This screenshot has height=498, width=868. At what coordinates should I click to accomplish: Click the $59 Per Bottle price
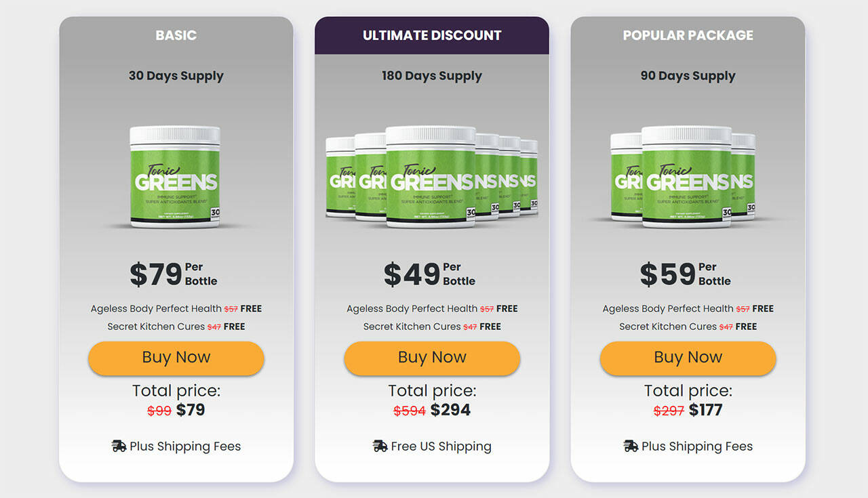(685, 274)
